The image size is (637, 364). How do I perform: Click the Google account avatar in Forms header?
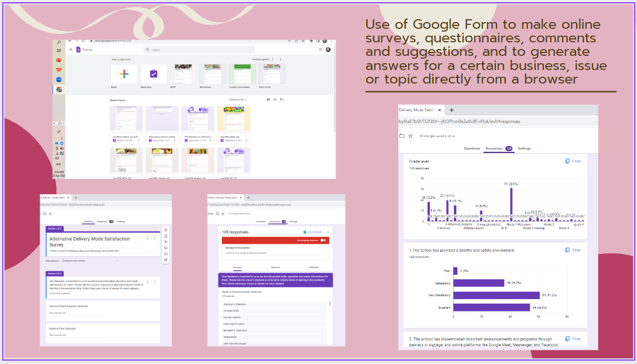(328, 50)
